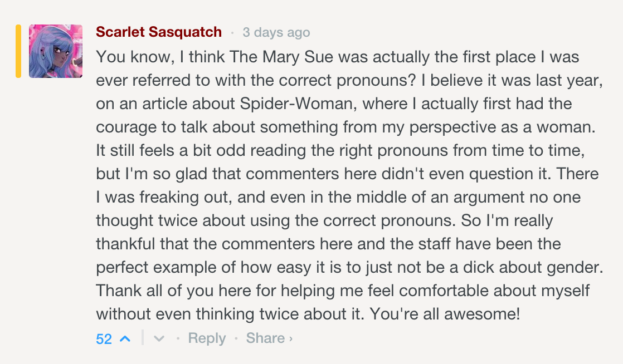Upvote the Scarlet Sasquatch comment
Image resolution: width=623 pixels, height=364 pixels.
coord(125,338)
